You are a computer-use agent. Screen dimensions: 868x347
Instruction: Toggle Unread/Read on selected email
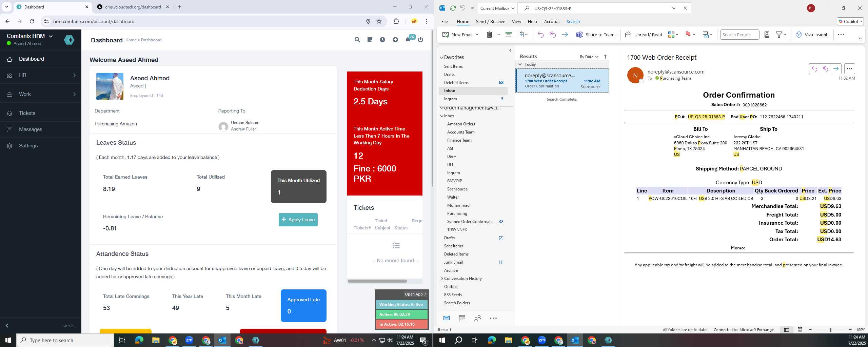(643, 35)
